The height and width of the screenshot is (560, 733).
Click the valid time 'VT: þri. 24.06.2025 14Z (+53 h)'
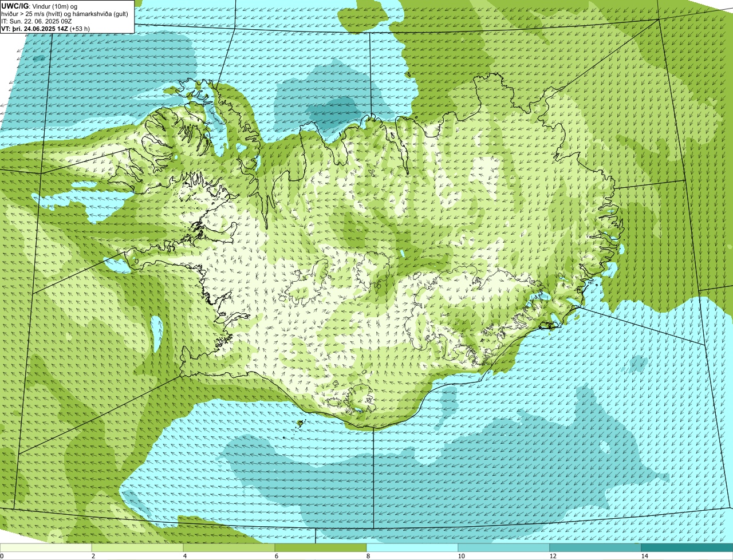pos(45,29)
